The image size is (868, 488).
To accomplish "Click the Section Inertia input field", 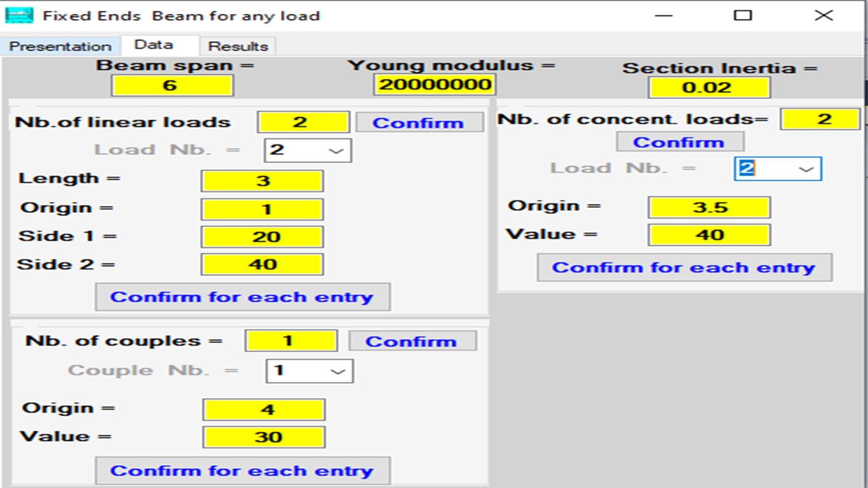I will click(x=709, y=88).
